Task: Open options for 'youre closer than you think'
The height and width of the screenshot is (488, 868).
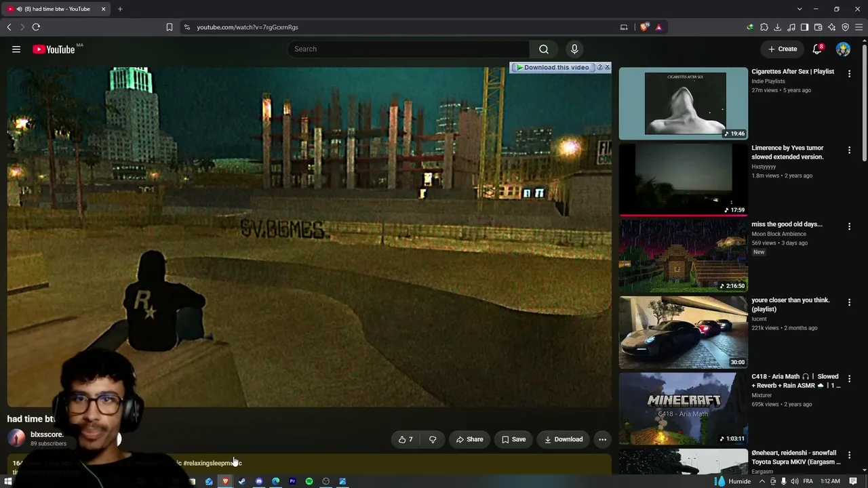Action: 849,302
